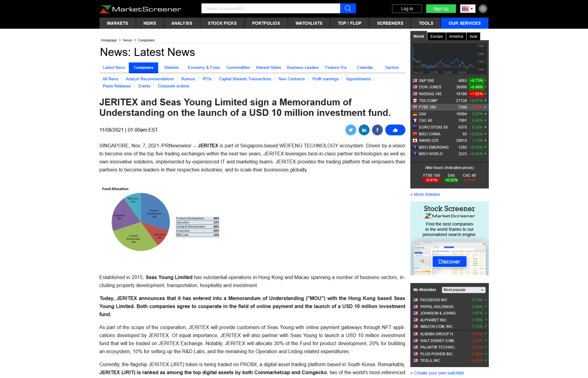Open the Corporate actions link
This screenshot has width=588, height=378.
[173, 86]
